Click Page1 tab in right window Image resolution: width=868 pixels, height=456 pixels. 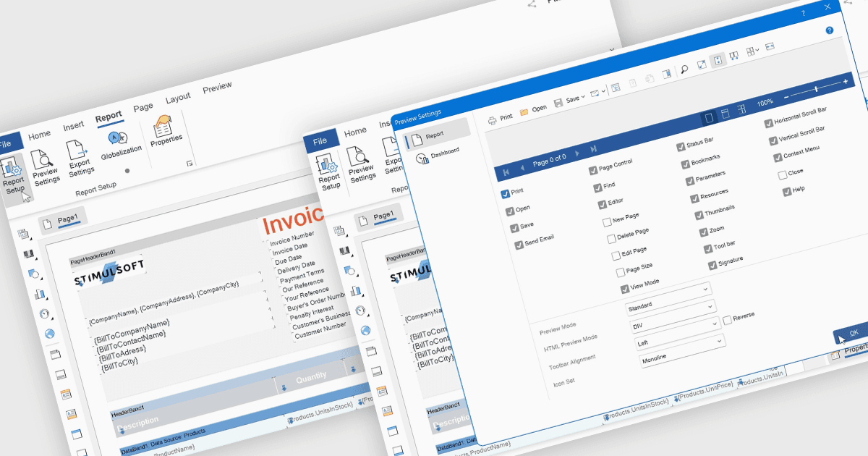[378, 217]
